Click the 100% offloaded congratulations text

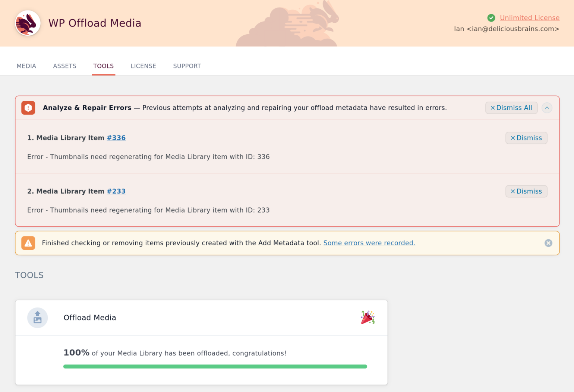(x=175, y=353)
